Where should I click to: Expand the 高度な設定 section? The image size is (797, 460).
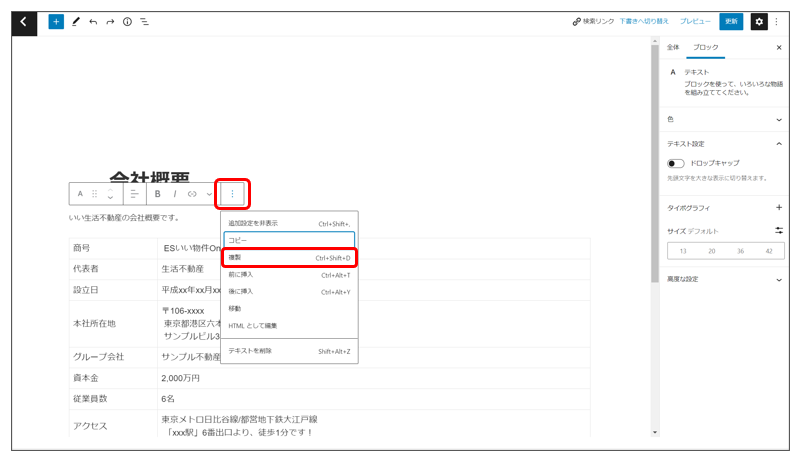point(778,279)
